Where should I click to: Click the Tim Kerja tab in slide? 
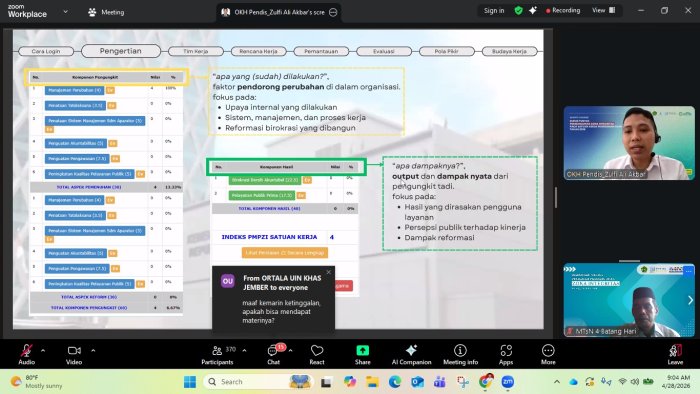click(x=196, y=51)
